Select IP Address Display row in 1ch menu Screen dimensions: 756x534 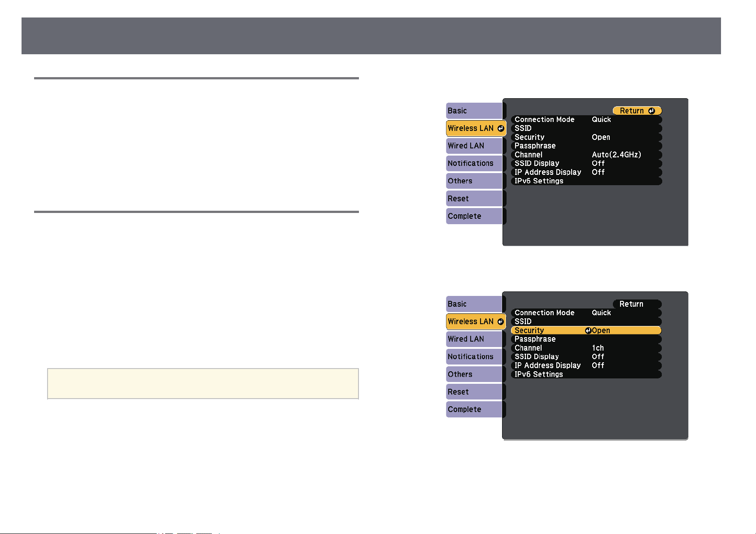pyautogui.click(x=586, y=365)
